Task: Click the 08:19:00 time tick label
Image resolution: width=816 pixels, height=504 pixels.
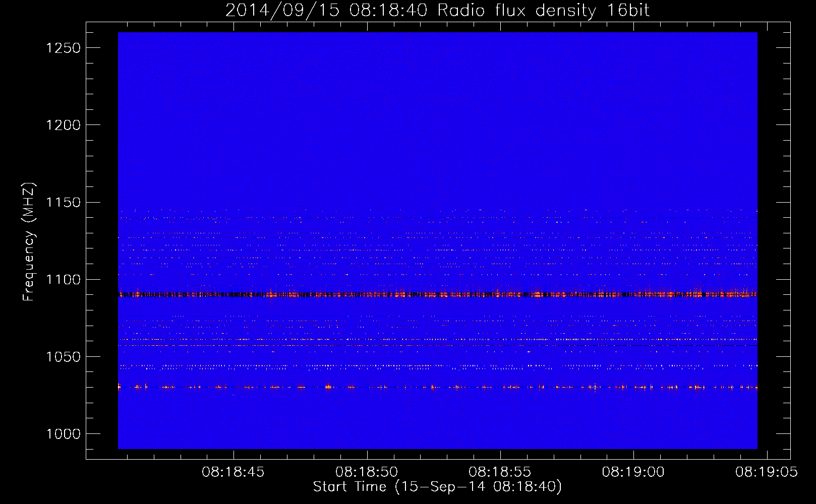Action: coord(633,472)
